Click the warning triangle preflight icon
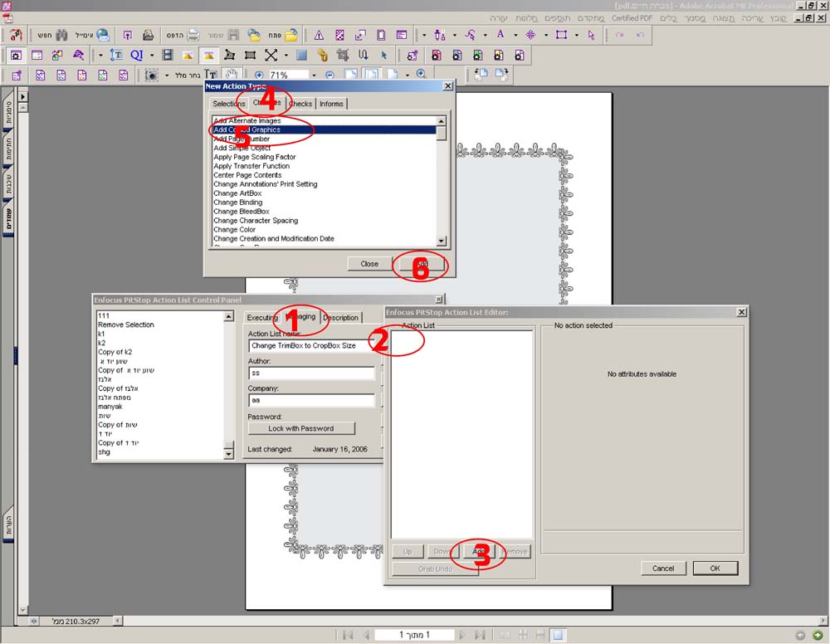This screenshot has width=830, height=644. point(320,36)
